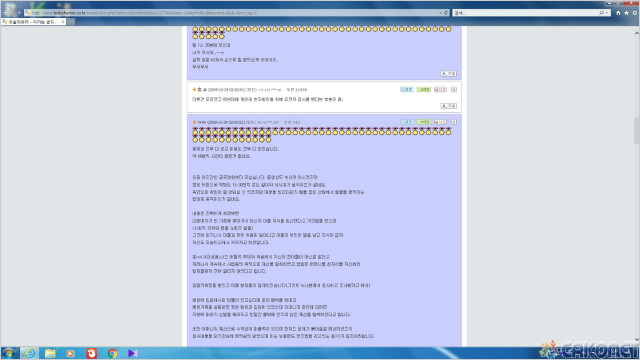
Task: Click the blue recommend button on white comment
Action: [x=406, y=89]
